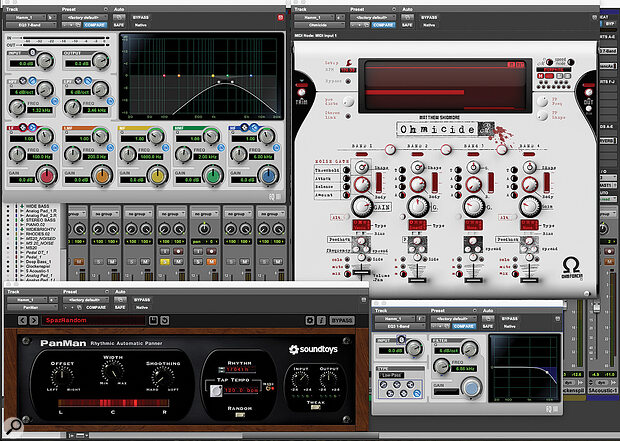This screenshot has width=620, height=441.
Task: Toggle Ohmicide Bypass LED
Action: click(348, 81)
